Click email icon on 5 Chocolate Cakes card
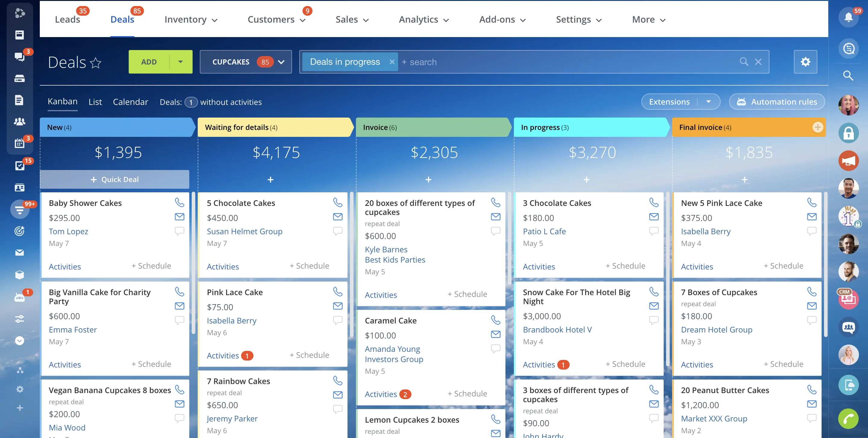 337,217
